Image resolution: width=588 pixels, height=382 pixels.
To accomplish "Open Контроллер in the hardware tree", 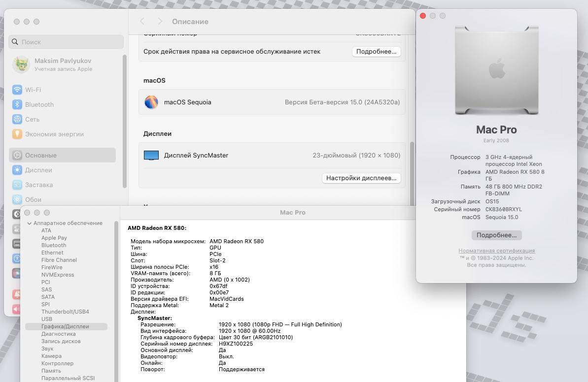I will coord(57,363).
